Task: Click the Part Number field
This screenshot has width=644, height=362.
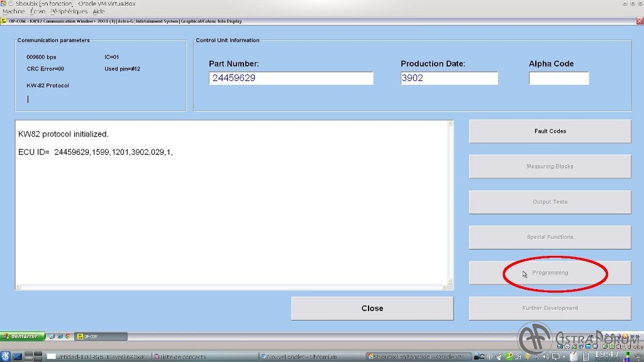Action: point(291,78)
